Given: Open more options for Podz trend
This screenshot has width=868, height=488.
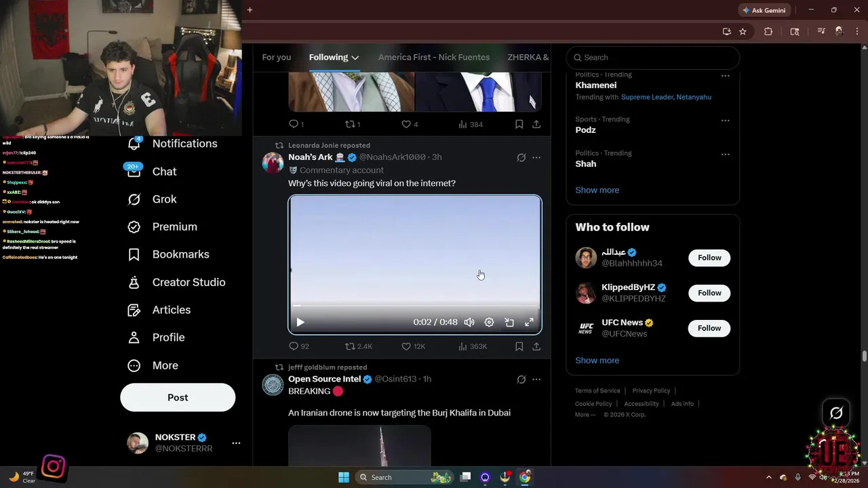Looking at the screenshot, I should coord(725,121).
